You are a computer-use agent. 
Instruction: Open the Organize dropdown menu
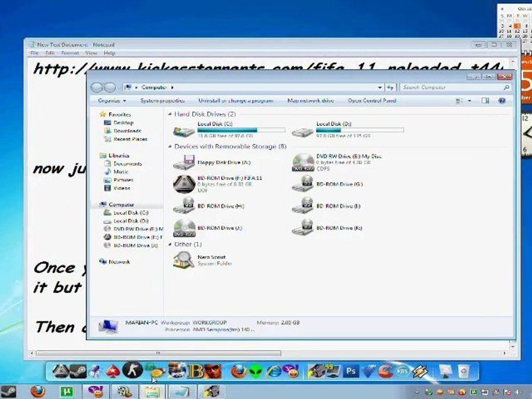pyautogui.click(x=112, y=101)
